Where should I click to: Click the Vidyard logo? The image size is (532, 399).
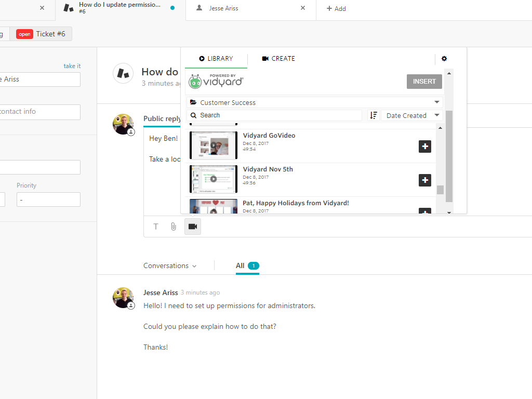tap(216, 81)
